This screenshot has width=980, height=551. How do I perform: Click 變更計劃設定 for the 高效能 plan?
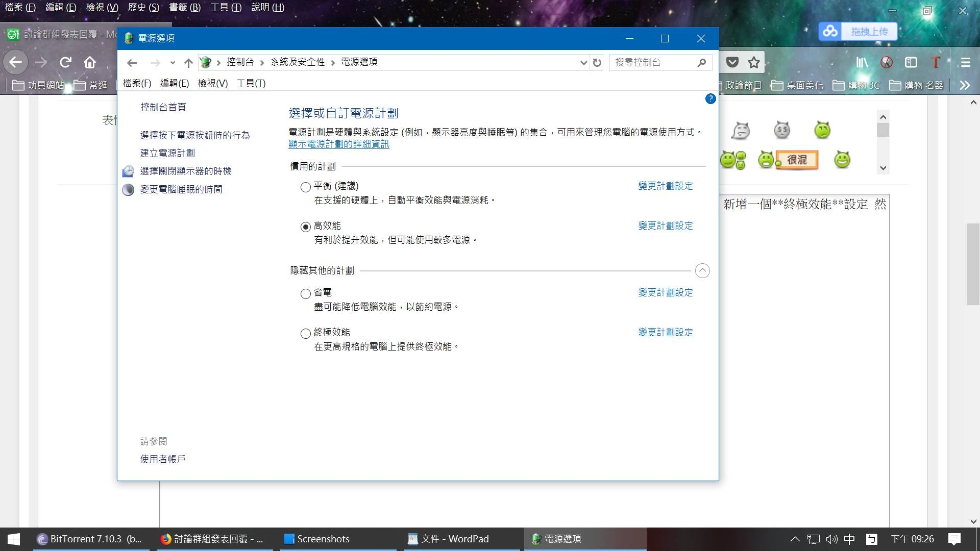click(x=665, y=226)
